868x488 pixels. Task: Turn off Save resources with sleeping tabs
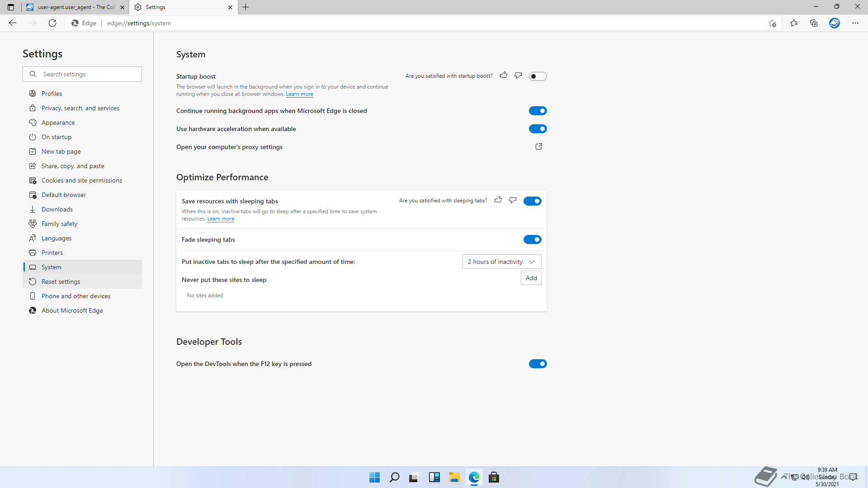532,201
